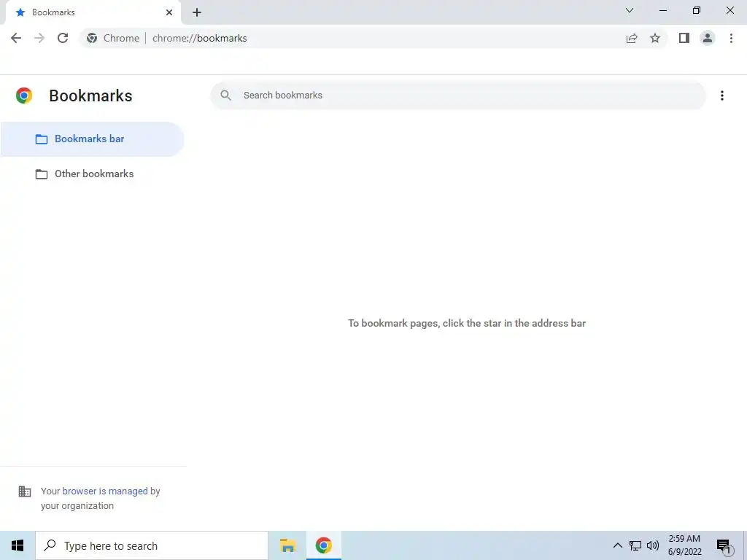Restore down the Chrome window

coord(697,10)
